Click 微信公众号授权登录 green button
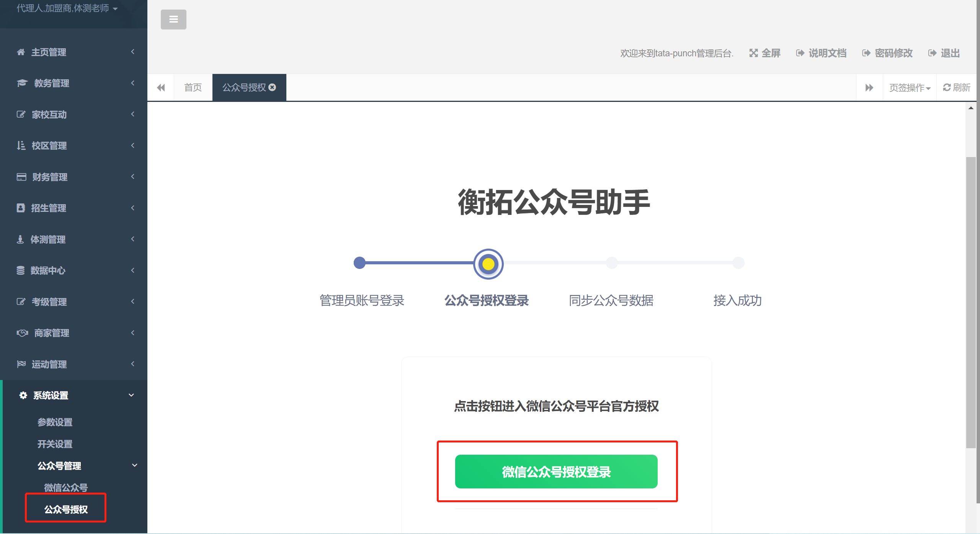 556,472
